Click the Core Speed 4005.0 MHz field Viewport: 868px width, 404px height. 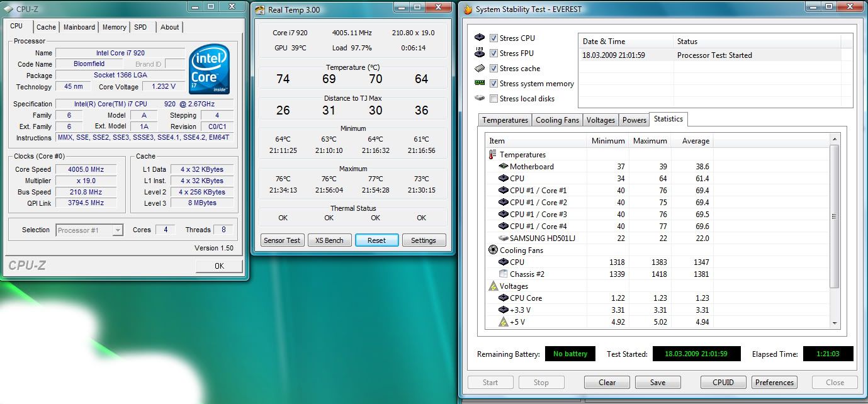point(86,169)
